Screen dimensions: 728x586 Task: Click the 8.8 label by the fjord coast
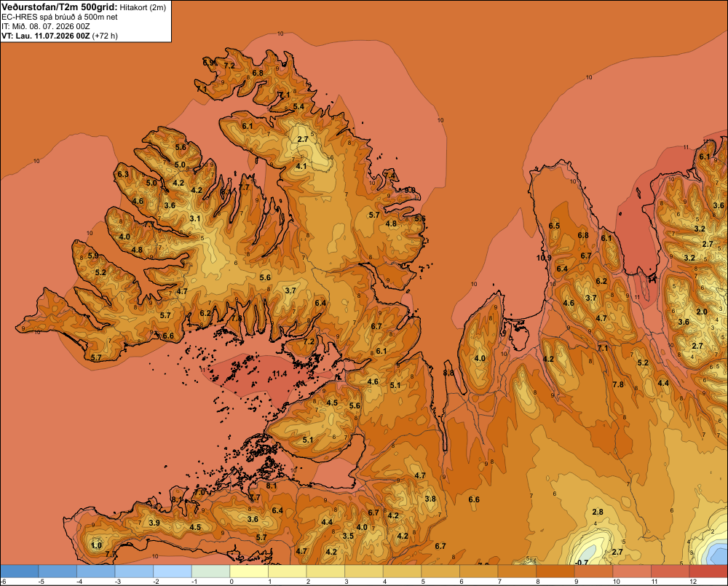coord(448,373)
